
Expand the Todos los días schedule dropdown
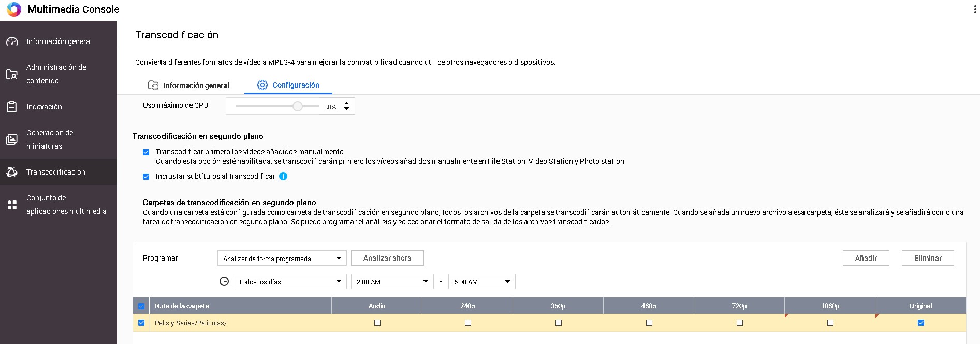289,282
